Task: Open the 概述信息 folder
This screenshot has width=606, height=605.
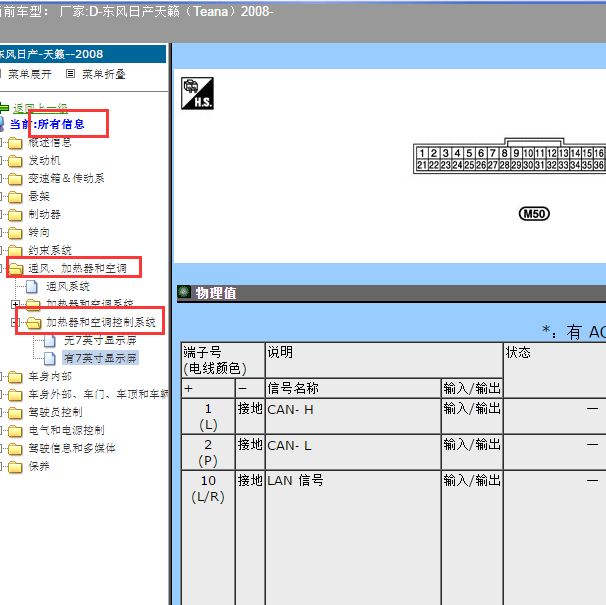Action: [x=50, y=143]
